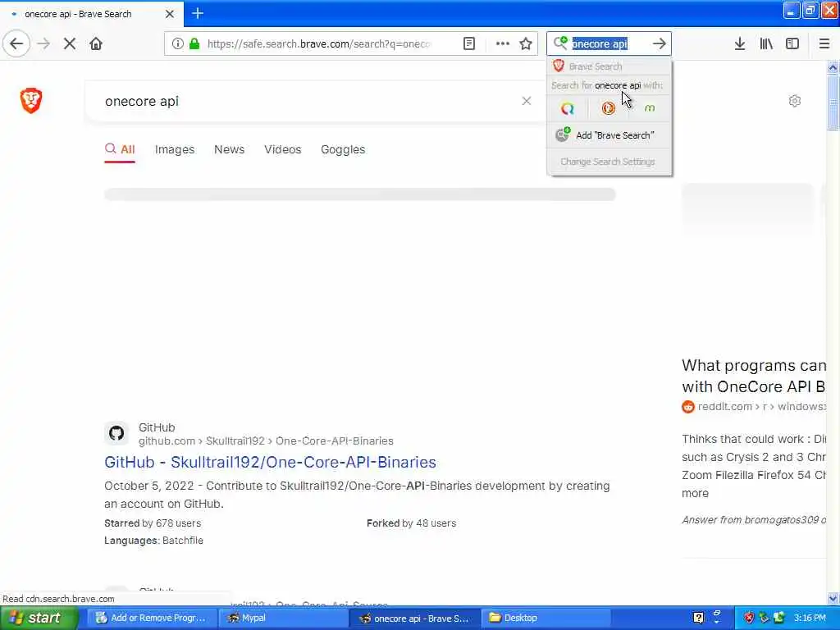Click "Starred by 678 users" text
This screenshot has width=840, height=630.
(153, 523)
